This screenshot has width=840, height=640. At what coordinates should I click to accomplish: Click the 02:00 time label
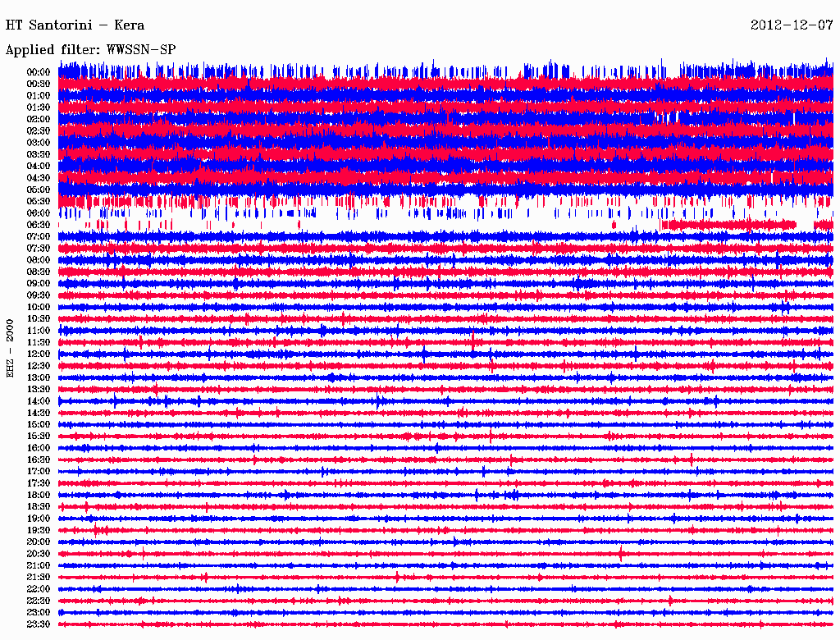pyautogui.click(x=39, y=120)
